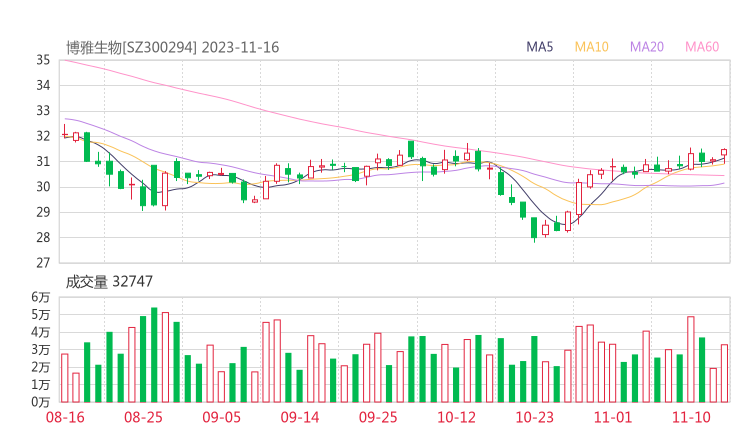Click the volume axis label 5万

(x=41, y=315)
